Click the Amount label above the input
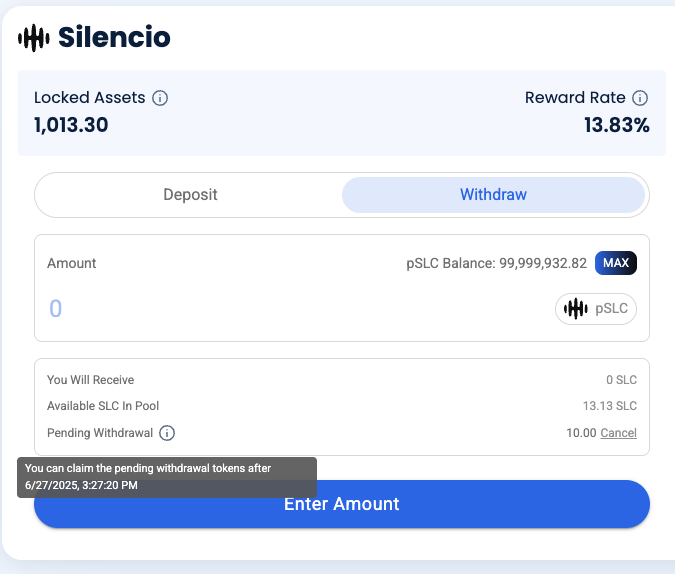 [72, 263]
